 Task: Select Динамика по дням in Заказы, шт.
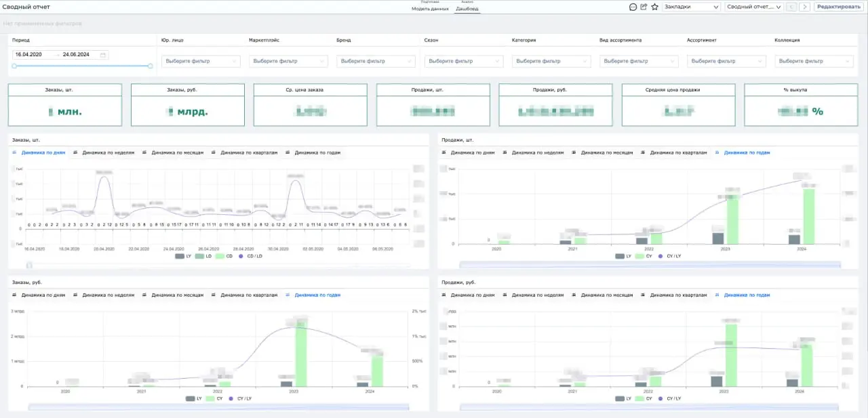(x=39, y=153)
